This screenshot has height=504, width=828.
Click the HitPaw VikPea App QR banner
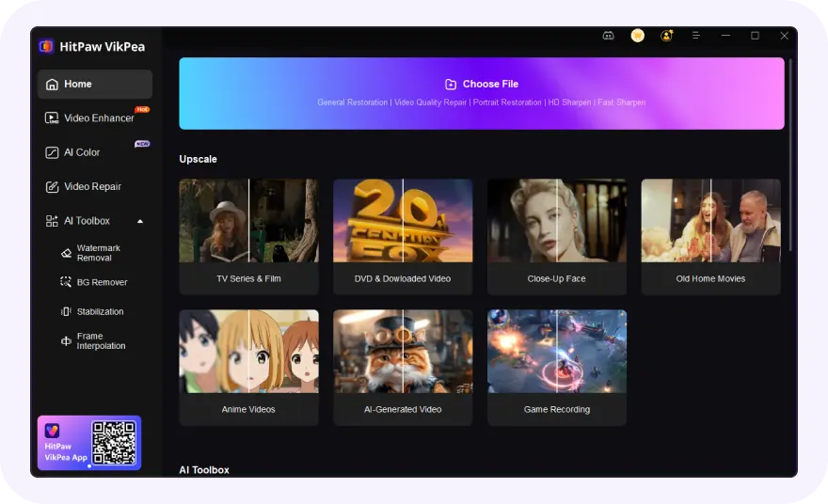(x=89, y=443)
